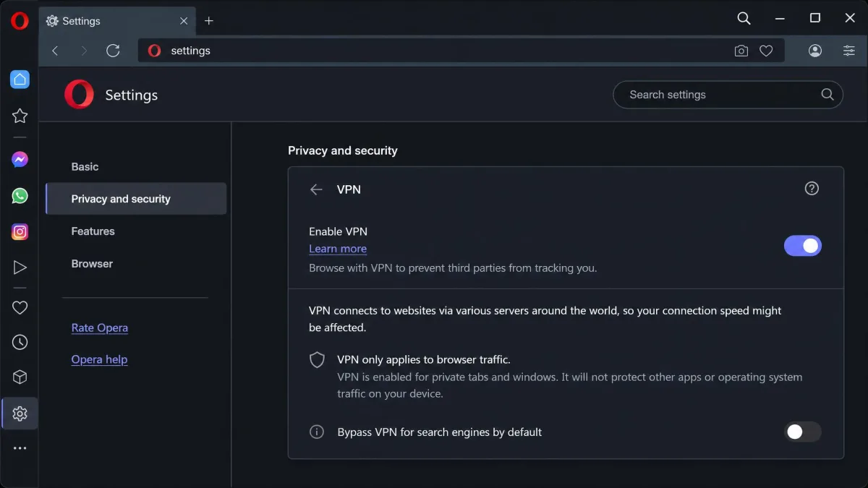Open the Rate Opera link
This screenshot has height=488, width=868.
tap(100, 328)
